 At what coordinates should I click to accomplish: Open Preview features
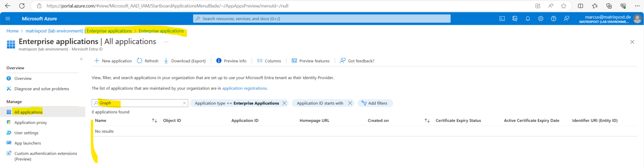point(310,61)
